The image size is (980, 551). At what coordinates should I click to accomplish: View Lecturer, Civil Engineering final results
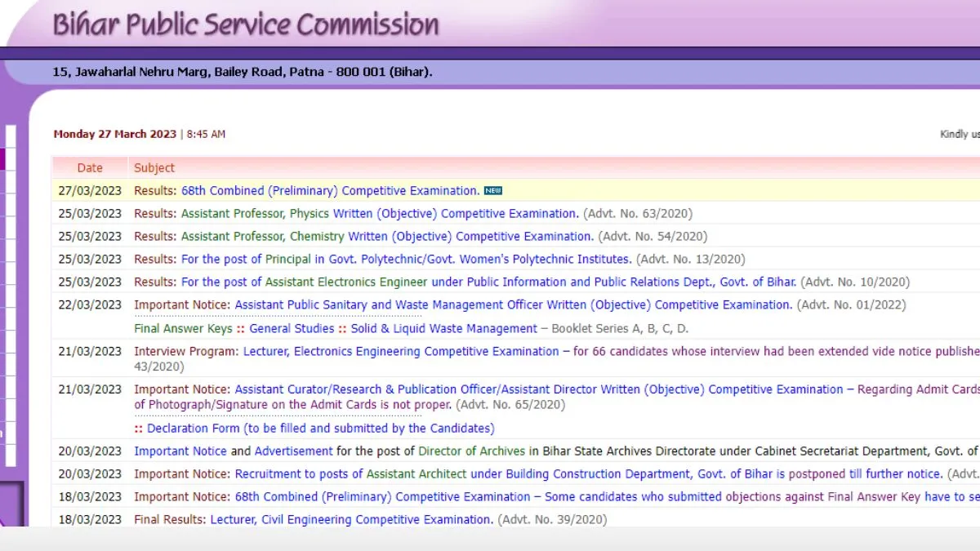(351, 520)
